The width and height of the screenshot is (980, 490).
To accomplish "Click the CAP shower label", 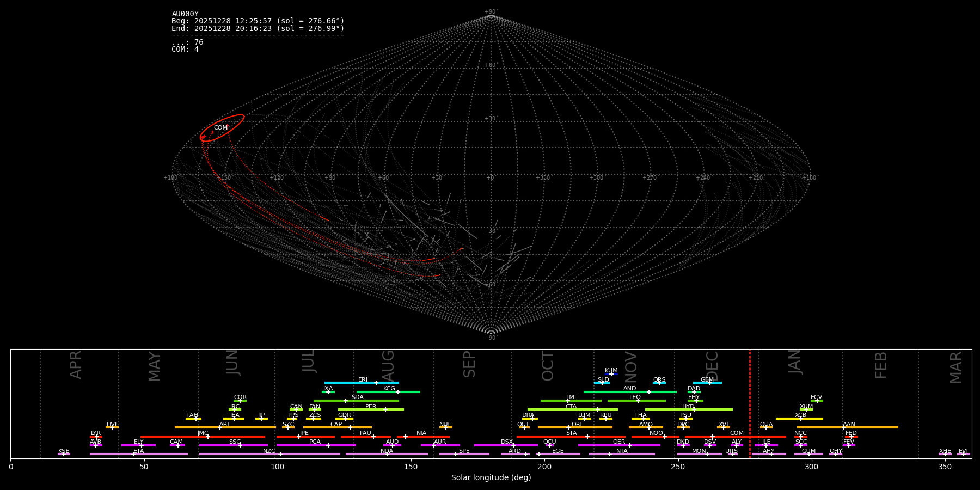I will click(336, 425).
